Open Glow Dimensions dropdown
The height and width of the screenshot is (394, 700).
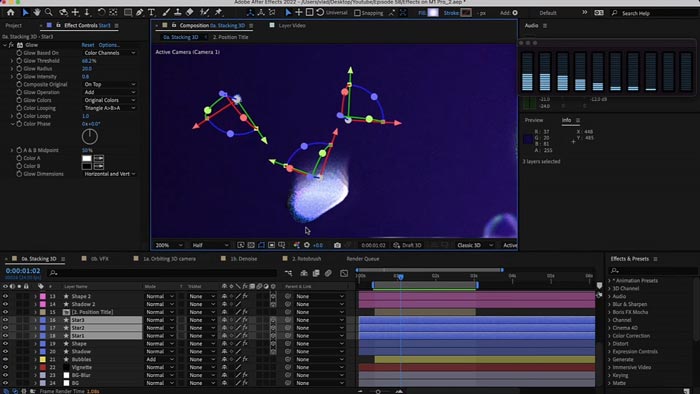tap(109, 174)
